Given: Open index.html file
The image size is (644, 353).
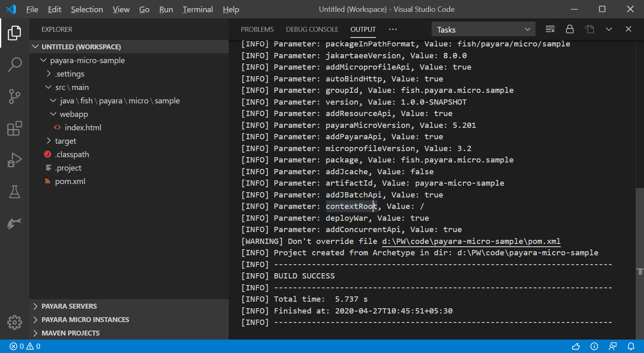Looking at the screenshot, I should coord(83,127).
